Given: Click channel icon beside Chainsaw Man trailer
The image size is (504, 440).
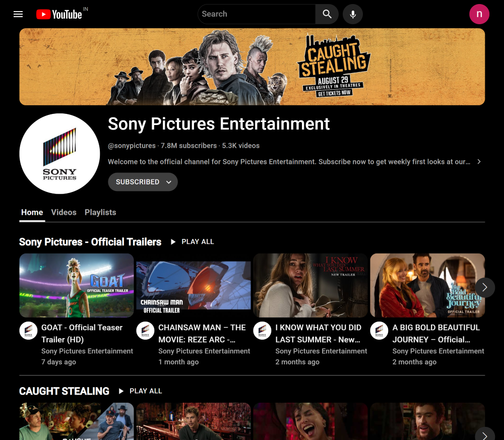Looking at the screenshot, I should [x=145, y=331].
